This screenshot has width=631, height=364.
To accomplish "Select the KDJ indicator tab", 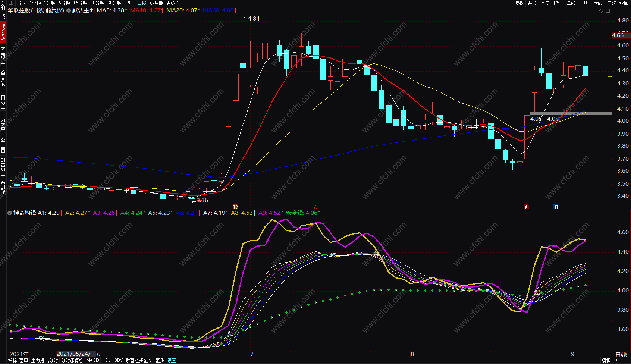I will [x=106, y=360].
